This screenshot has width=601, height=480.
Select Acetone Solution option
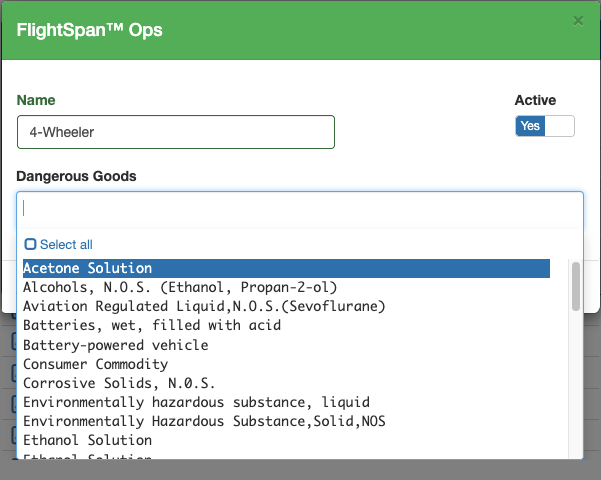[x=286, y=268]
